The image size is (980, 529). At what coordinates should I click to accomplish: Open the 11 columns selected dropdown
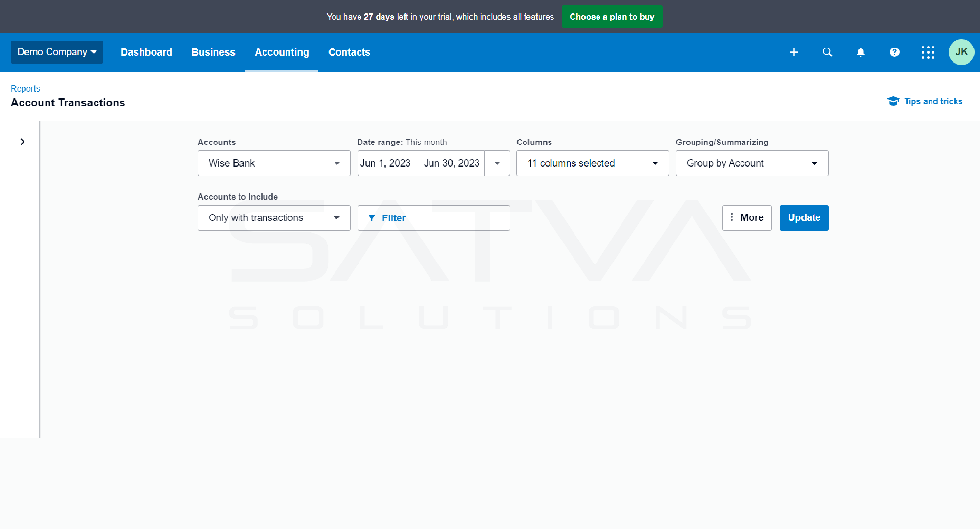click(592, 163)
